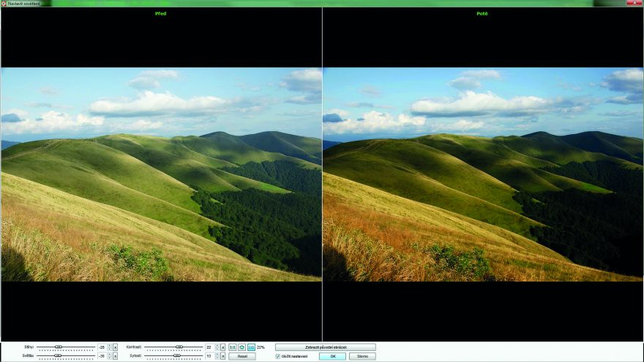
Task: Click inside the Sytost value field
Action: tap(208, 355)
